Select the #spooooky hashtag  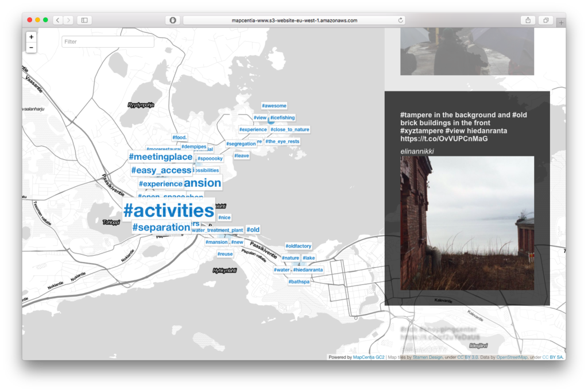click(x=210, y=159)
